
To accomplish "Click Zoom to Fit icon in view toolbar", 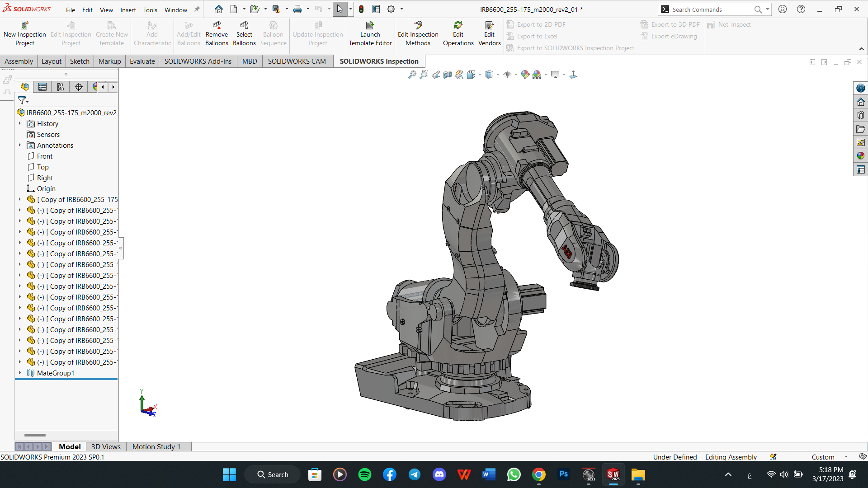I will pos(412,75).
